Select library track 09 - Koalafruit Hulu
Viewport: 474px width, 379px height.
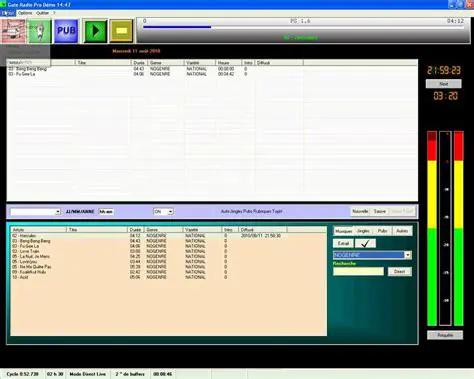[169, 272]
